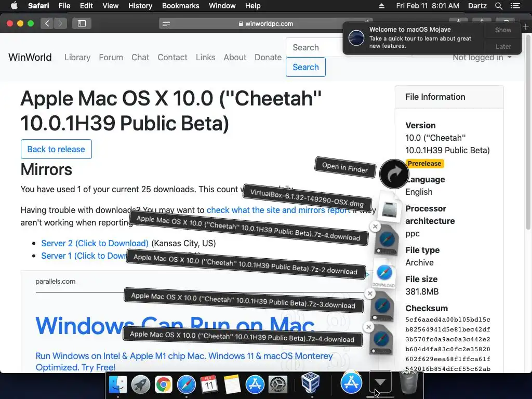The image size is (532, 399).
Task: Open the Forum nav link
Action: pos(111,57)
